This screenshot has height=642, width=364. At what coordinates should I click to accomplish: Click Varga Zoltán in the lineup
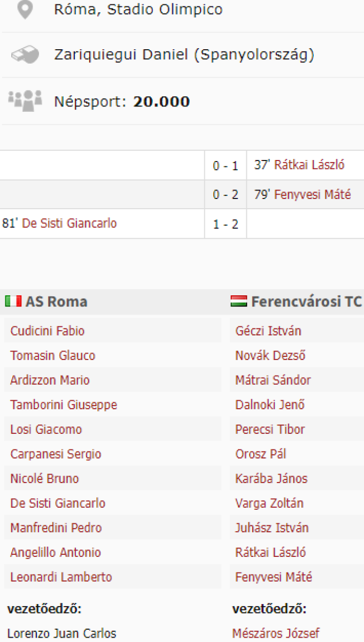tap(269, 503)
